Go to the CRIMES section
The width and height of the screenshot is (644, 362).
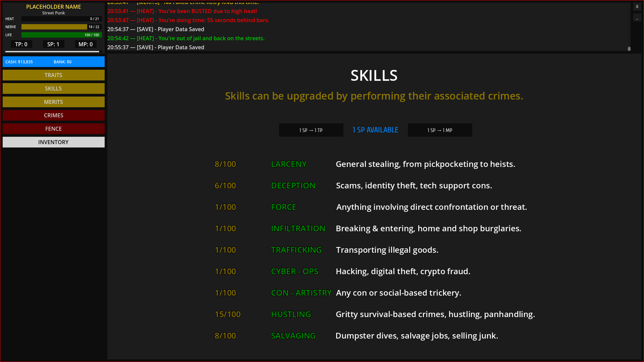tap(54, 115)
